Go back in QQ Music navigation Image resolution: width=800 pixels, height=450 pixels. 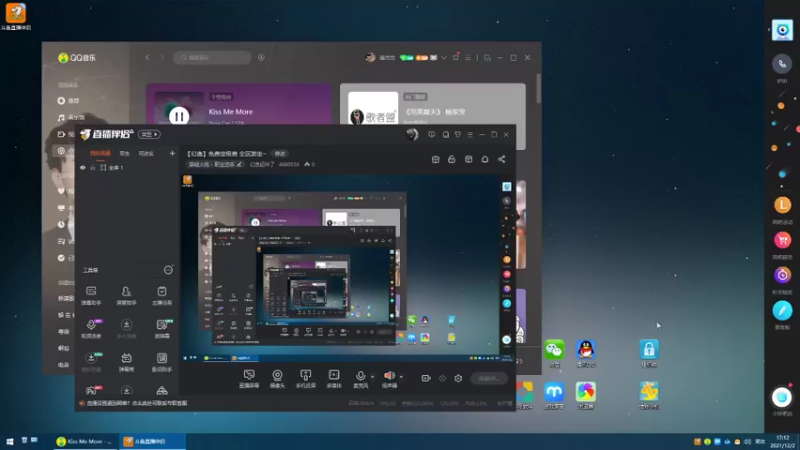(147, 58)
